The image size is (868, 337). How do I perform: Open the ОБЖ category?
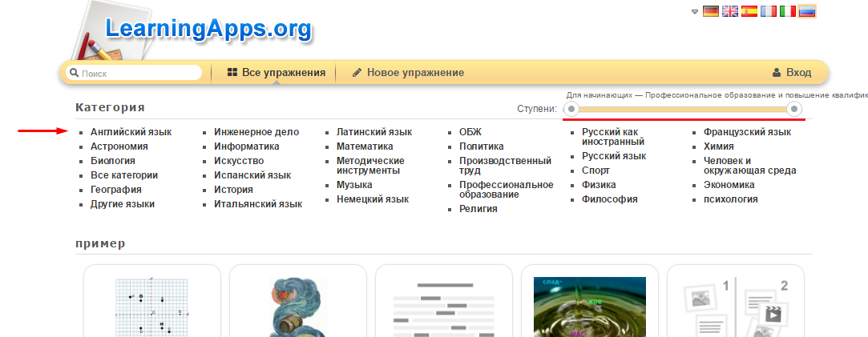(470, 132)
